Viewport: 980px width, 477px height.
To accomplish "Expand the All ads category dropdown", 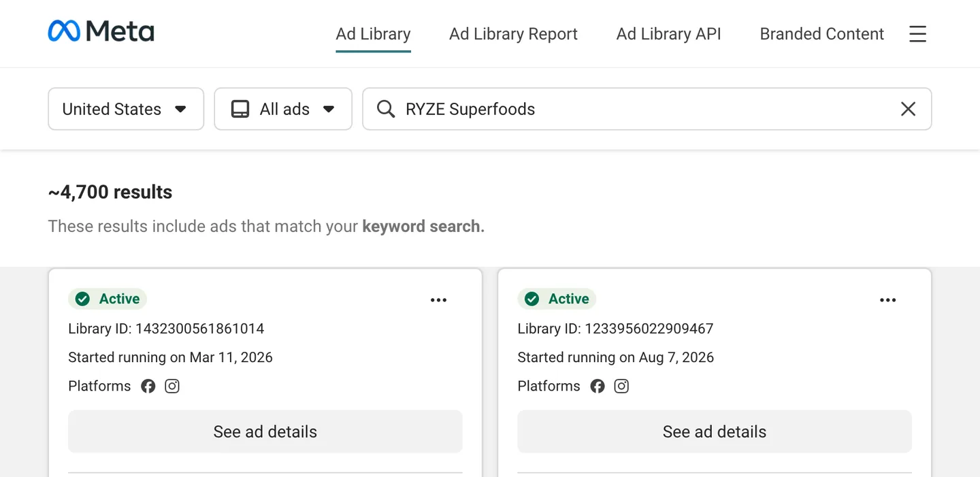I will 283,109.
